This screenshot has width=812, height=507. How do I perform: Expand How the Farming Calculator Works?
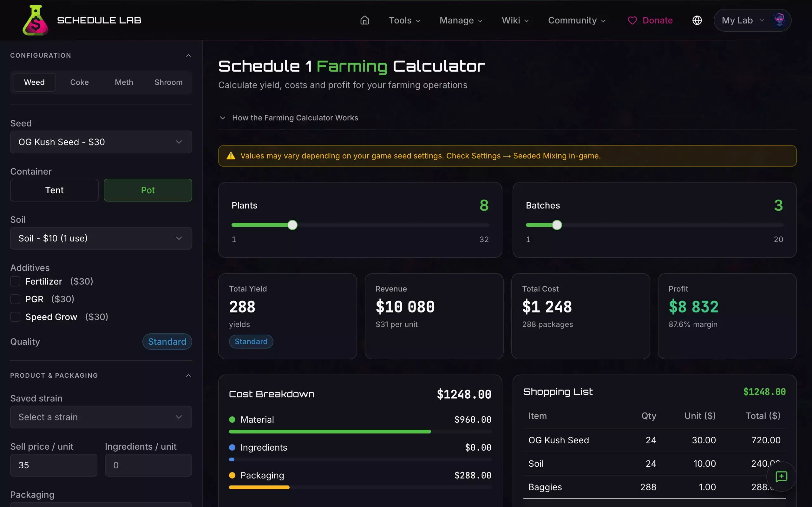coord(295,118)
